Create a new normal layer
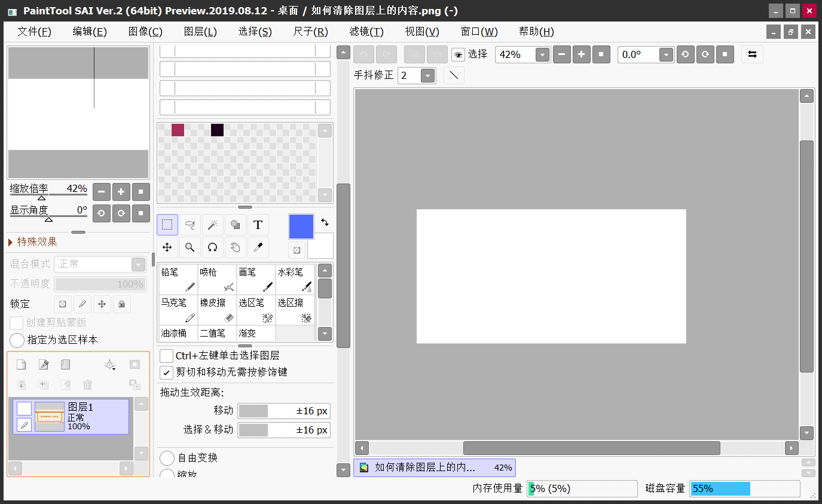The height and width of the screenshot is (504, 822). pyautogui.click(x=21, y=365)
